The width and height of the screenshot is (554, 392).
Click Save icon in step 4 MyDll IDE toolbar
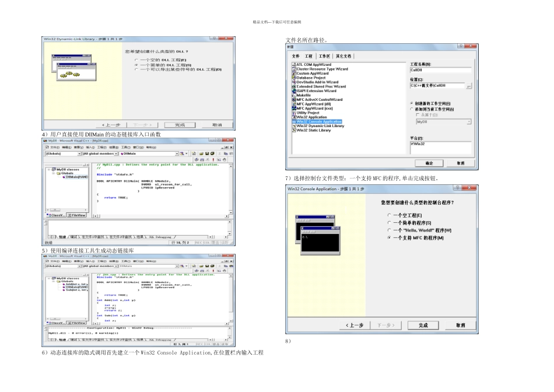point(207,153)
